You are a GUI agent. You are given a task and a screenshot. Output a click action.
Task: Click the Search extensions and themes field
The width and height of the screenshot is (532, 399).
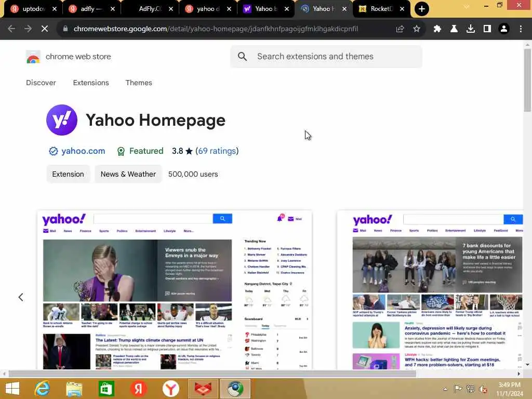click(326, 56)
